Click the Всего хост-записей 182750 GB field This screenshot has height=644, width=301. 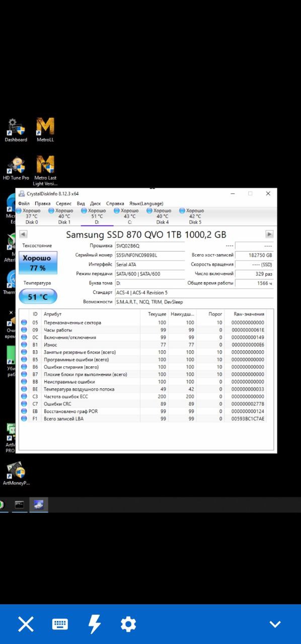[x=254, y=255]
